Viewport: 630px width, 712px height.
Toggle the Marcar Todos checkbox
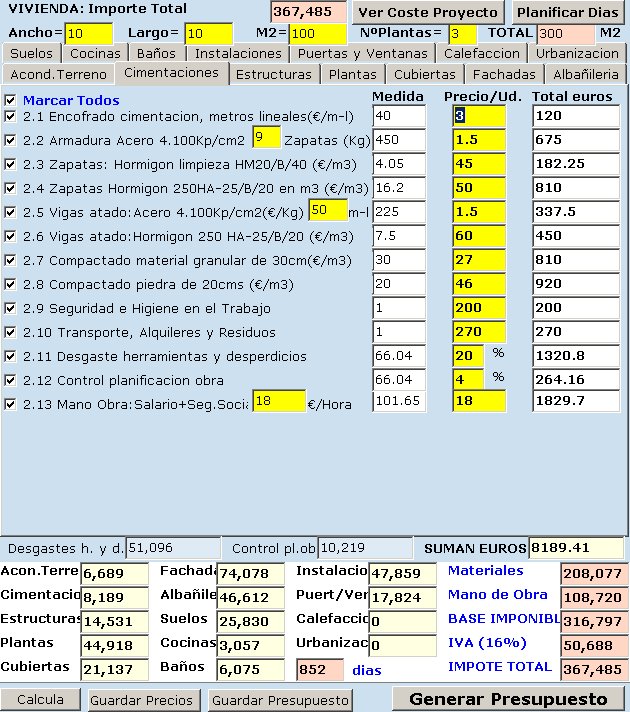(x=10, y=100)
